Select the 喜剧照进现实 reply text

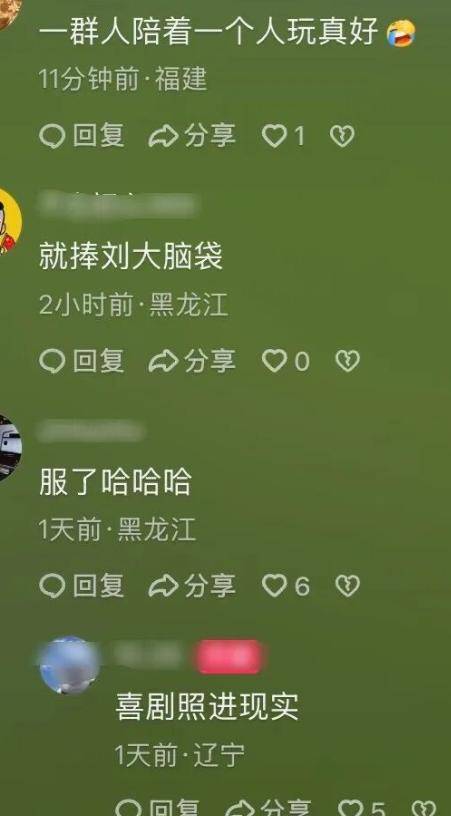(x=207, y=707)
